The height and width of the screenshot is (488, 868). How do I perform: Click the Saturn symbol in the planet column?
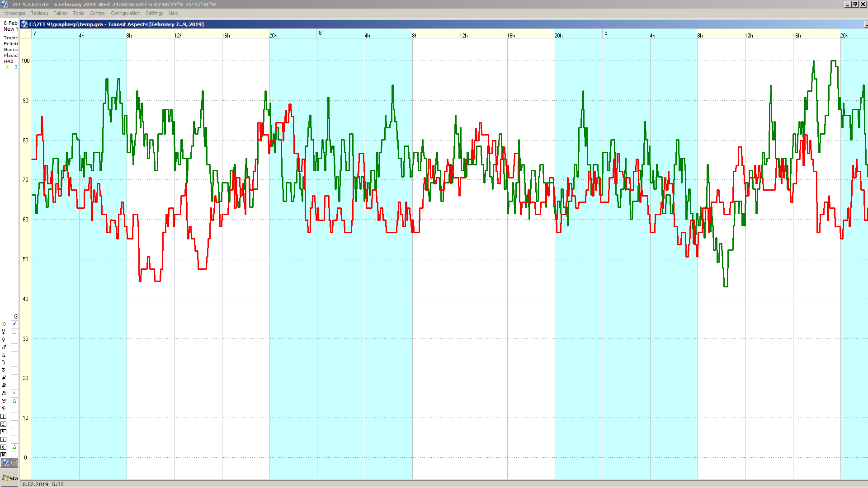pyautogui.click(x=4, y=362)
